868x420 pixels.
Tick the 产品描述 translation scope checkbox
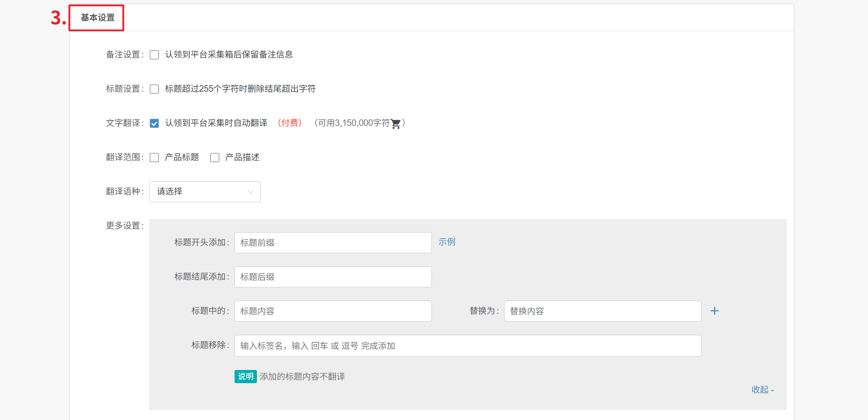tap(215, 158)
